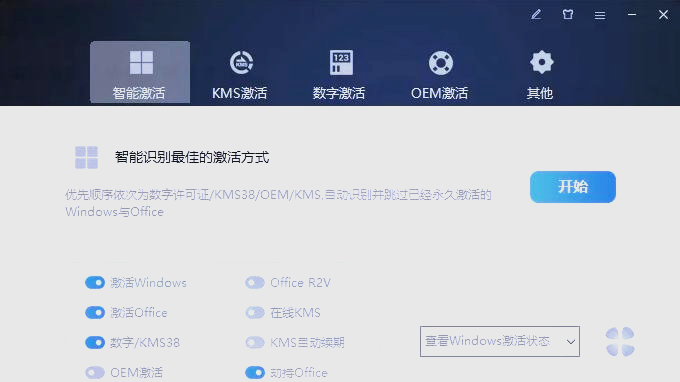Open the 数字激活 tab
This screenshot has width=680, height=382.
(339, 75)
